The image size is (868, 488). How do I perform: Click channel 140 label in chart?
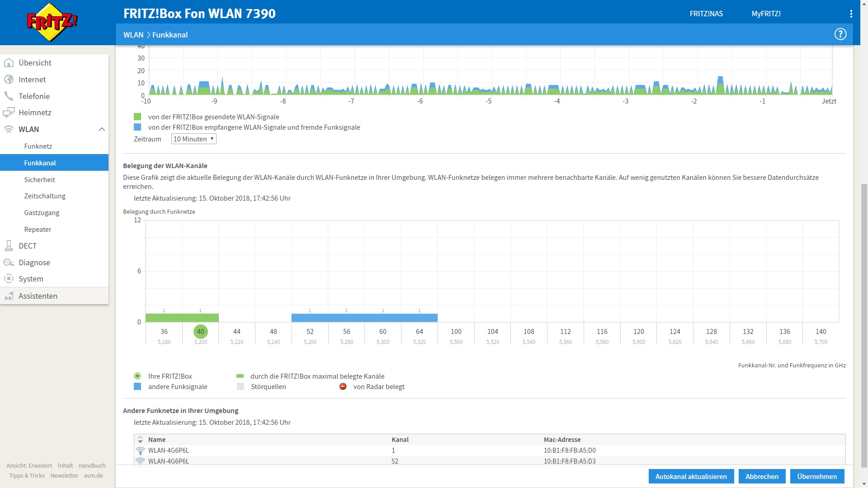[821, 332]
